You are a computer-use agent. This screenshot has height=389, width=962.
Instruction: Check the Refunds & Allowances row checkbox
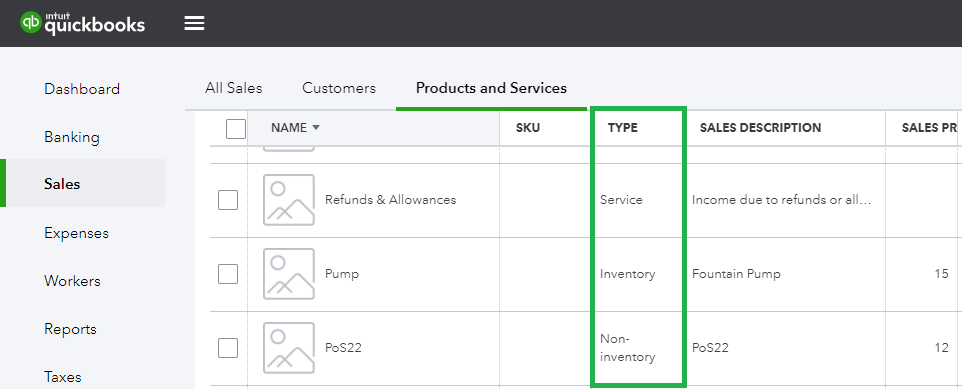pos(228,200)
